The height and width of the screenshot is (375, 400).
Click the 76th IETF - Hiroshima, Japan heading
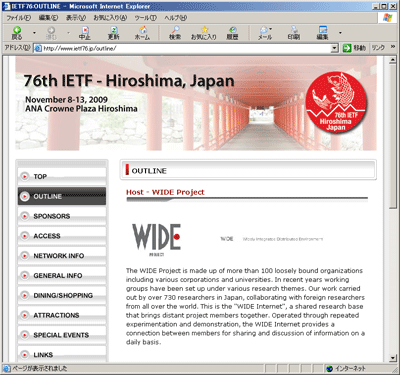pos(129,81)
